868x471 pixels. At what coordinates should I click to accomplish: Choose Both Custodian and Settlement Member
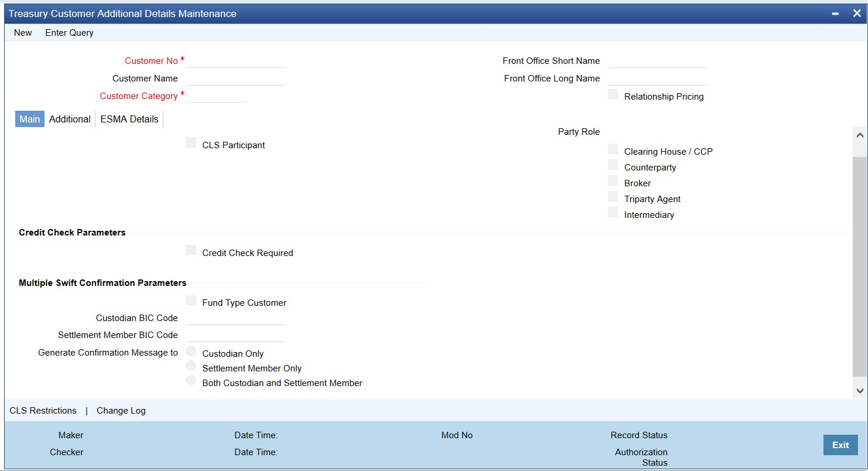coord(191,380)
